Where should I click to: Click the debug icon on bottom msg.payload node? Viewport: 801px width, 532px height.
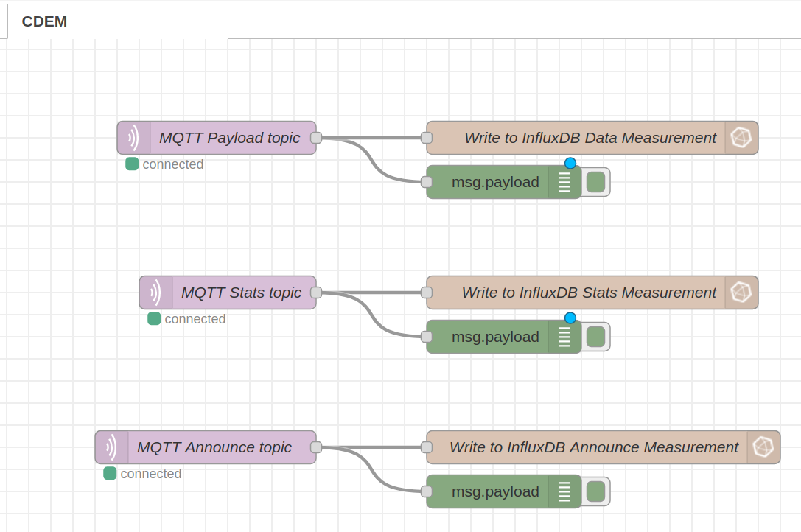(564, 491)
